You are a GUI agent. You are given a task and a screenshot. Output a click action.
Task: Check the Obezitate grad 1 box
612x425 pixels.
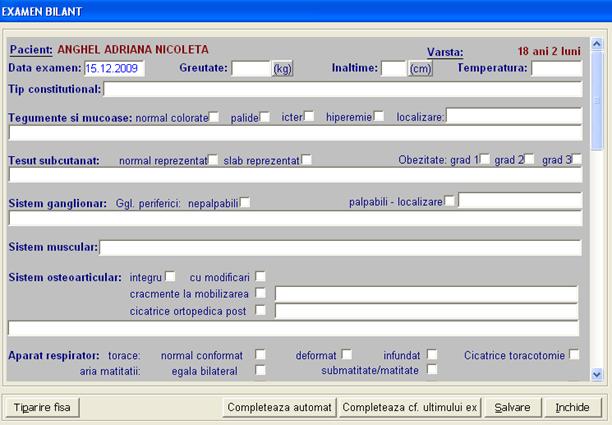(484, 160)
